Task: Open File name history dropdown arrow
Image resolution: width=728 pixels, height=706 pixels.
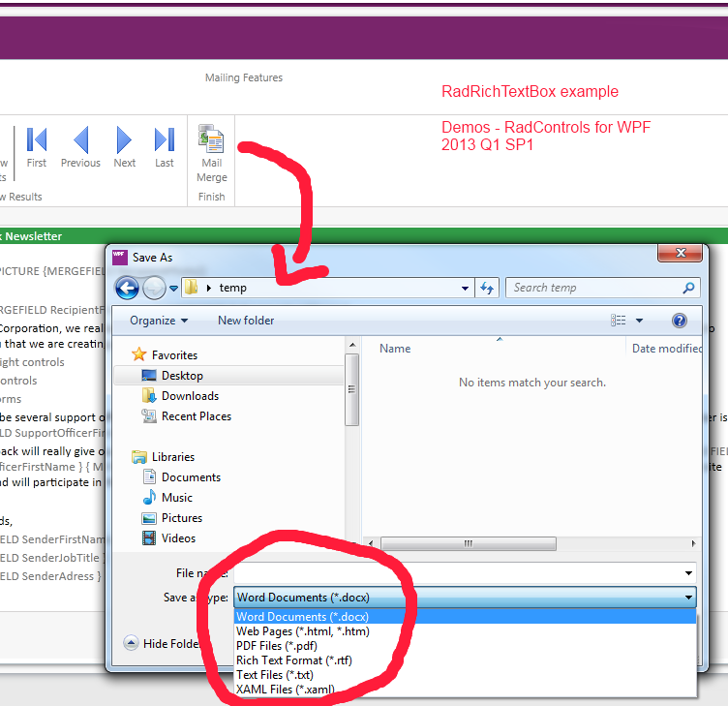Action: tap(689, 573)
